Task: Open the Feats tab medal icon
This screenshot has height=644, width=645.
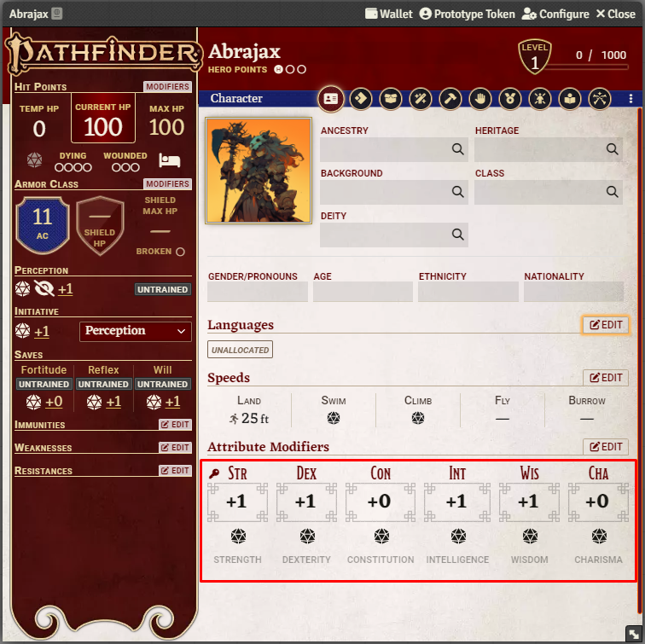Action: (x=510, y=99)
